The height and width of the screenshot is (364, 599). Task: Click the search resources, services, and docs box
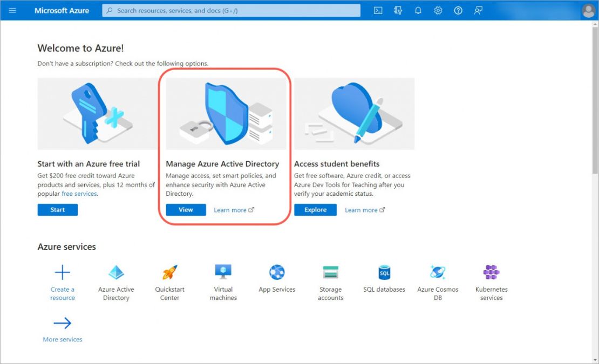tap(231, 10)
